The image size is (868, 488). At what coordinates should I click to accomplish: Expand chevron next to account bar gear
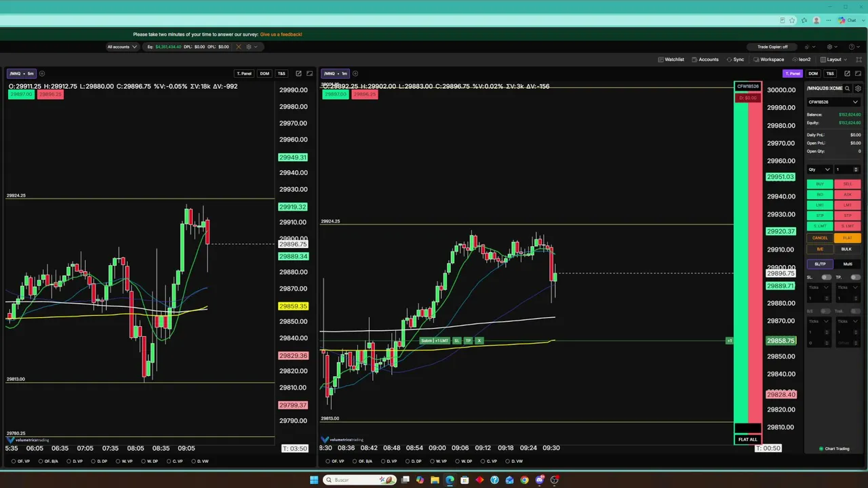[x=257, y=47]
